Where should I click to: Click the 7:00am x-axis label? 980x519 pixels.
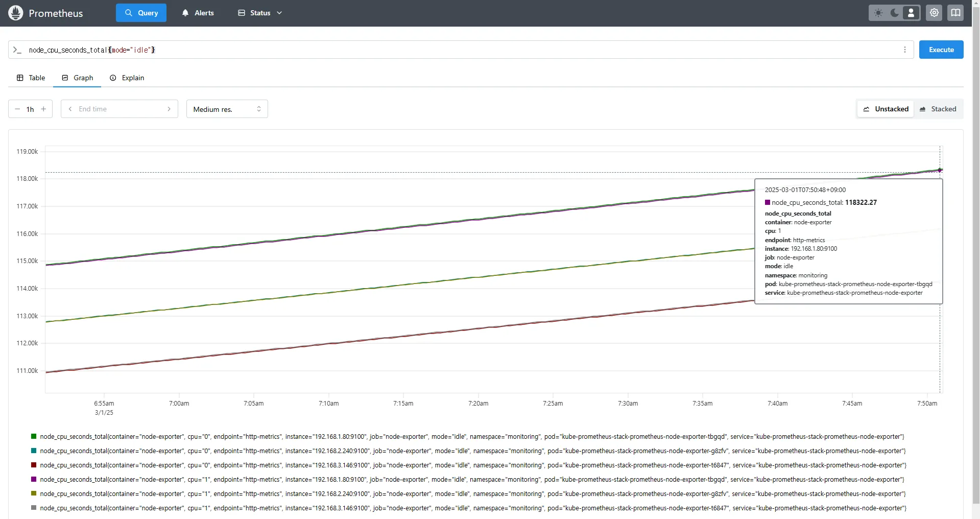click(179, 404)
